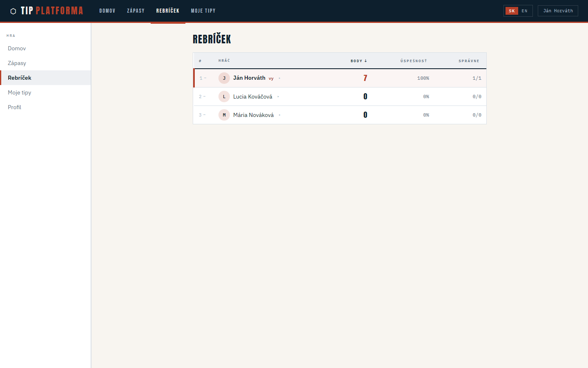Sort by the Správne column header
This screenshot has height=368, width=588.
click(469, 61)
